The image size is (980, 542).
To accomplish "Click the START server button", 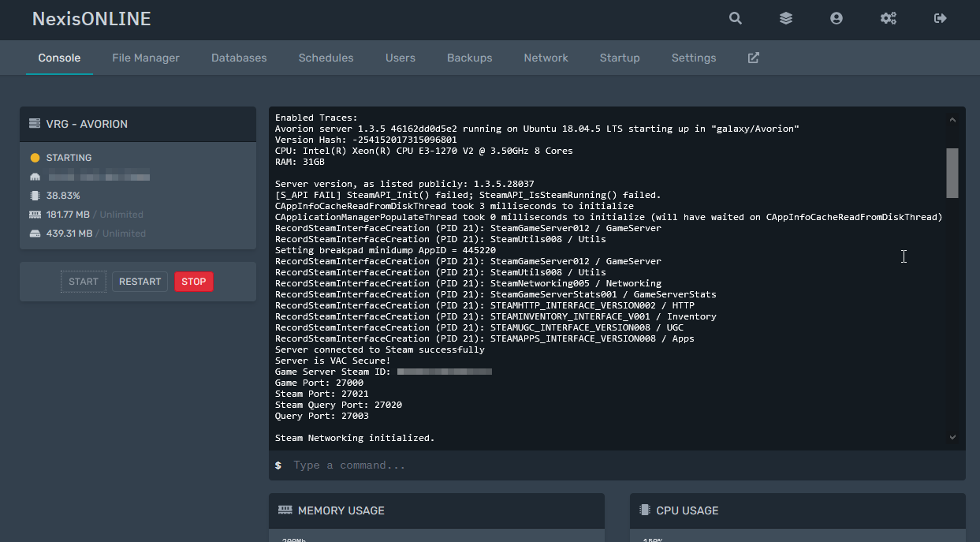I will tap(84, 282).
